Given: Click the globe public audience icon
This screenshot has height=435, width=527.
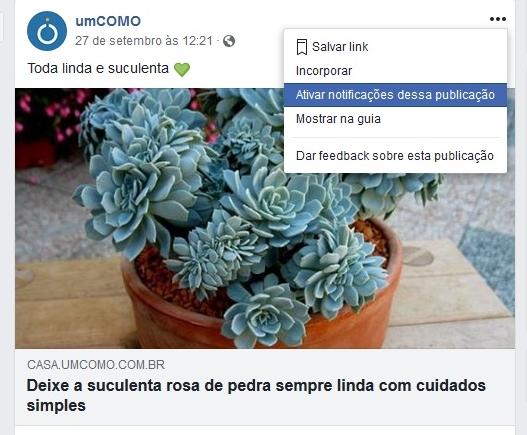Looking at the screenshot, I should tap(229, 41).
